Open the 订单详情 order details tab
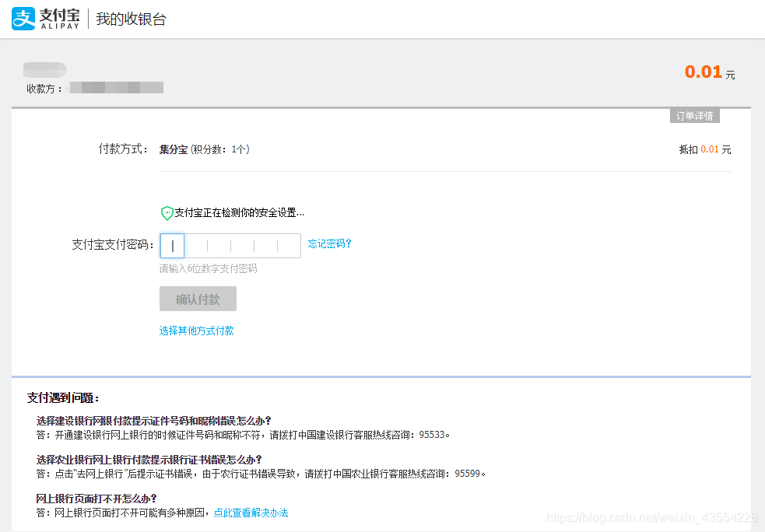Viewport: 765px width, 532px height. [695, 116]
